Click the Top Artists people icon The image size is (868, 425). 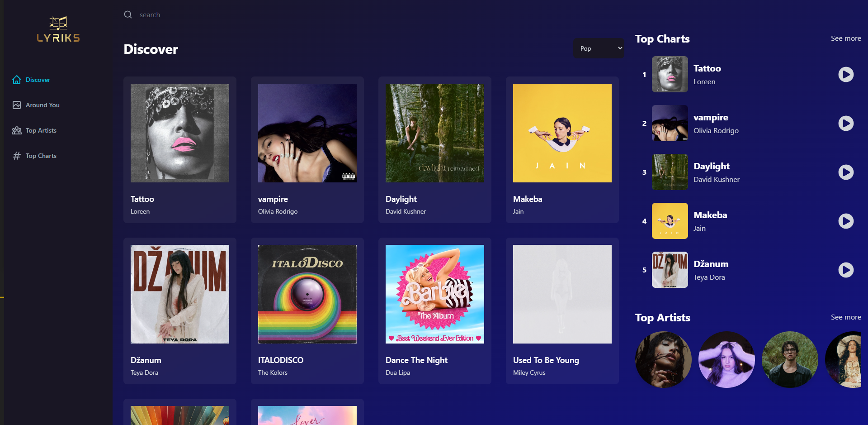(17, 130)
